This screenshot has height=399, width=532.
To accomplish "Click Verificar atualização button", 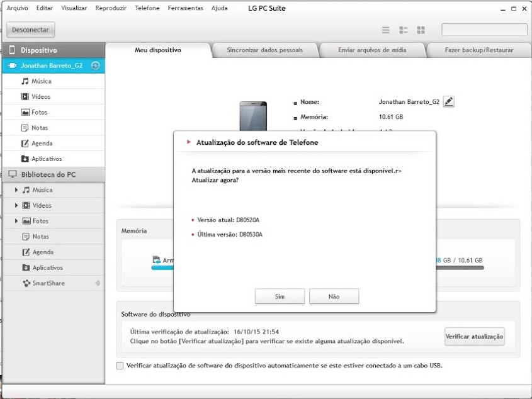I will 474,337.
